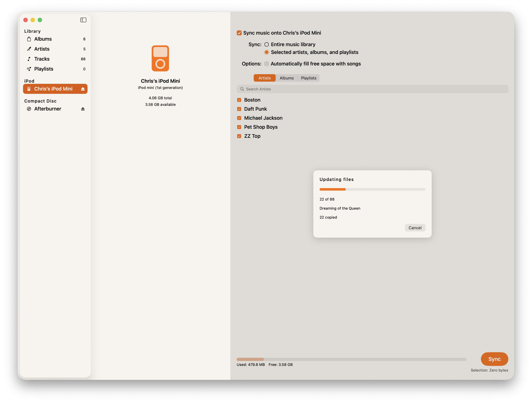Click the 'Used: 479.8 MB' label
This screenshot has width=532, height=403.
click(251, 364)
